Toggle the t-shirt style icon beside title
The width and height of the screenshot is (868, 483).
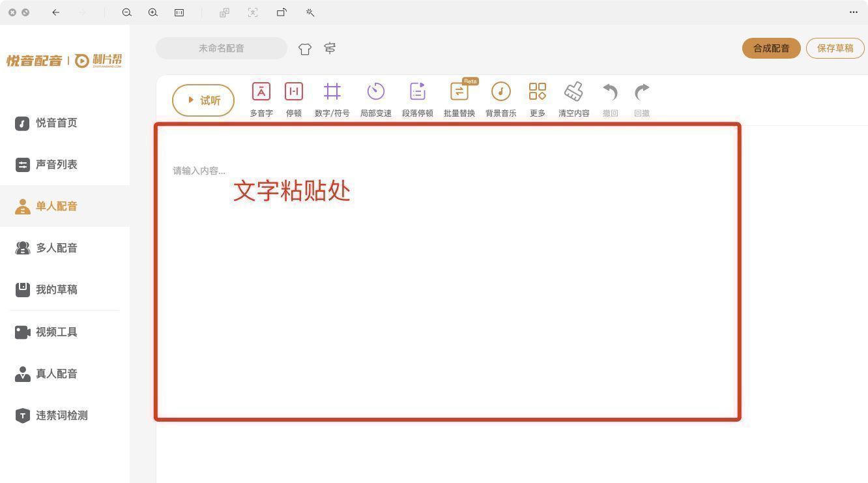click(x=305, y=48)
